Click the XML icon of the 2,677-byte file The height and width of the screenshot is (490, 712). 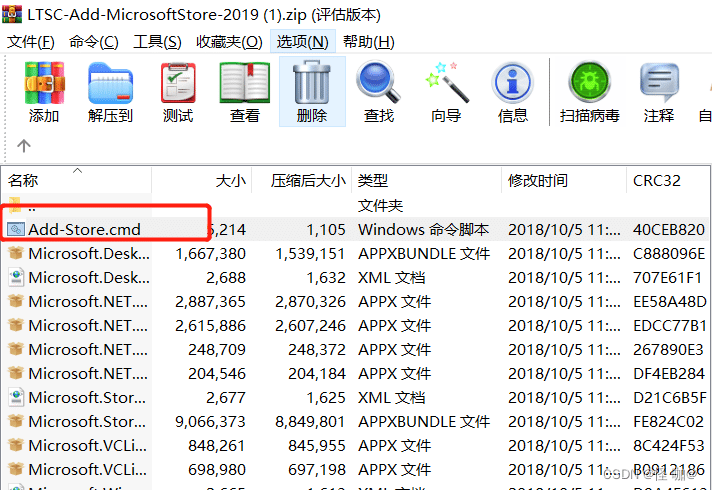click(x=16, y=397)
